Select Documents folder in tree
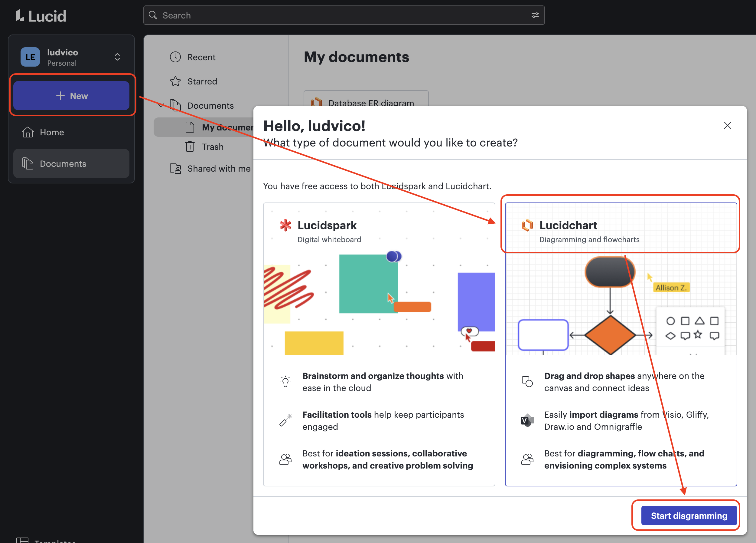 point(210,106)
